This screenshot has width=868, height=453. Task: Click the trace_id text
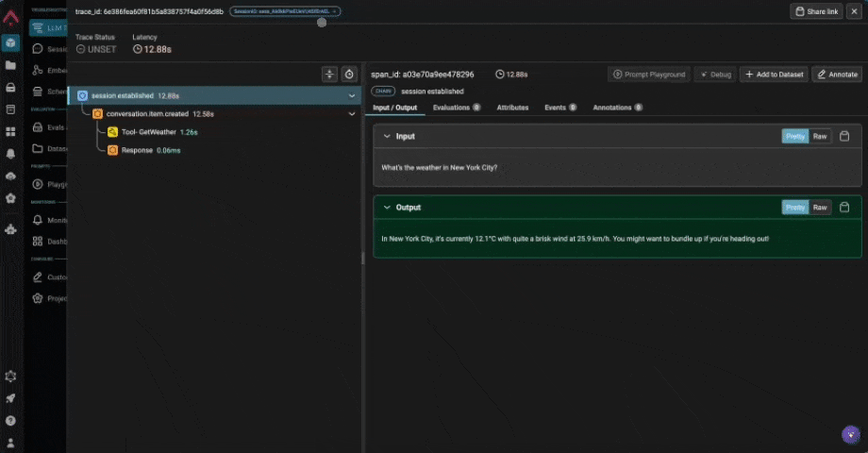[149, 11]
